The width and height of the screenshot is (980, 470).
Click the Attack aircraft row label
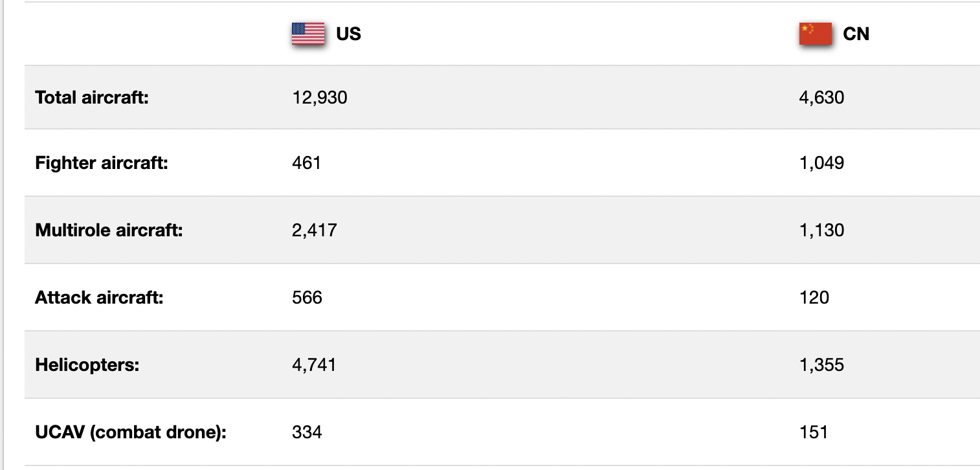point(99,297)
